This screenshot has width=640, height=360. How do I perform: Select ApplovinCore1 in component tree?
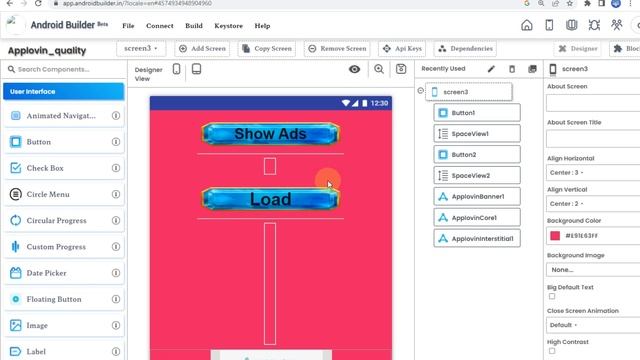(477, 218)
